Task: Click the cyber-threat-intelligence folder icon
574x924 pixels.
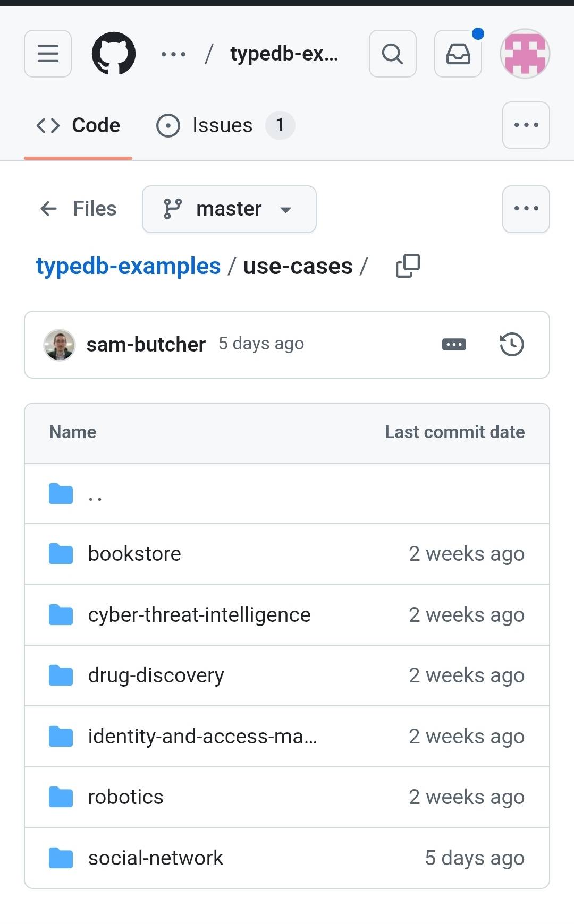Action: pyautogui.click(x=61, y=615)
